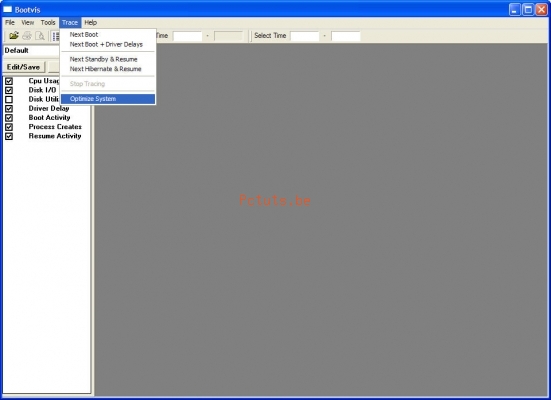The height and width of the screenshot is (400, 551).
Task: Open the Default profile combo box
Action: pyautogui.click(x=31, y=50)
